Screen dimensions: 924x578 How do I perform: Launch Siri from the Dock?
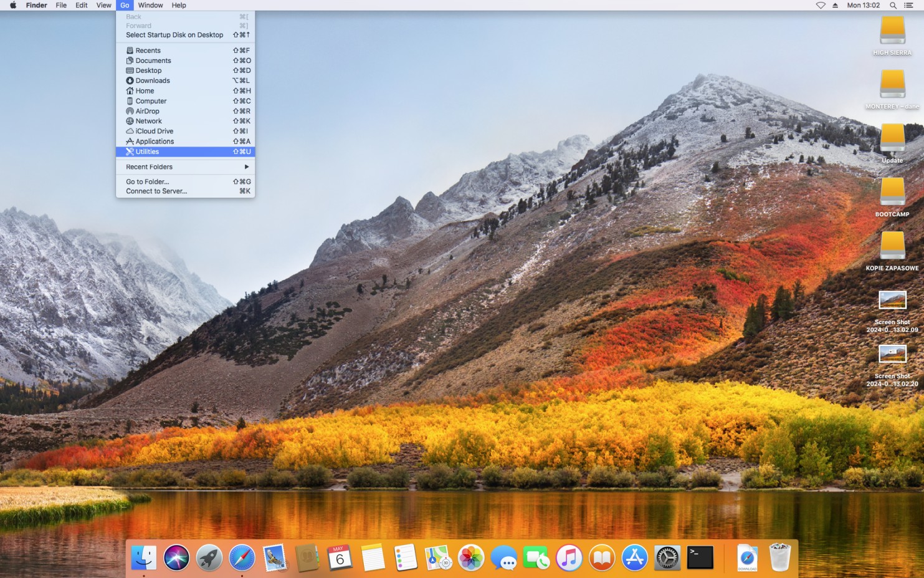click(176, 557)
